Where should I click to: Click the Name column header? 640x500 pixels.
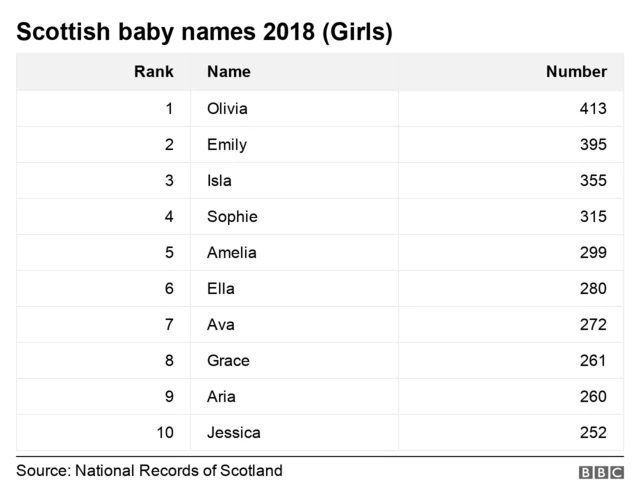click(x=228, y=72)
